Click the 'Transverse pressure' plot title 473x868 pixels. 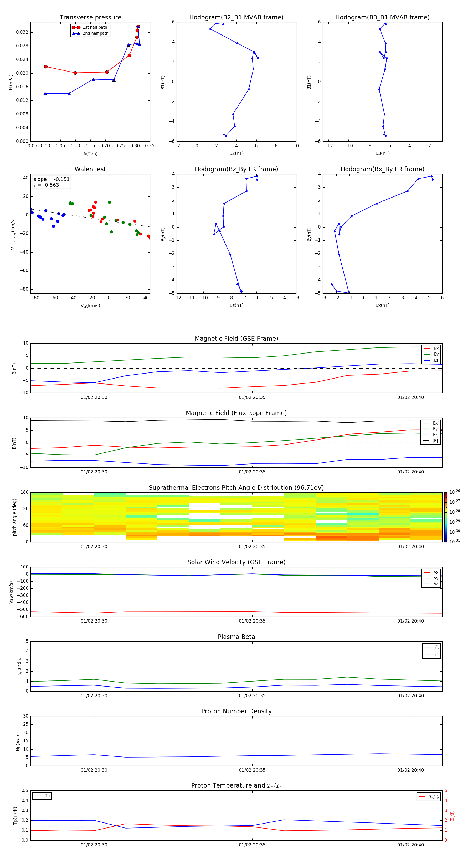pyautogui.click(x=90, y=17)
